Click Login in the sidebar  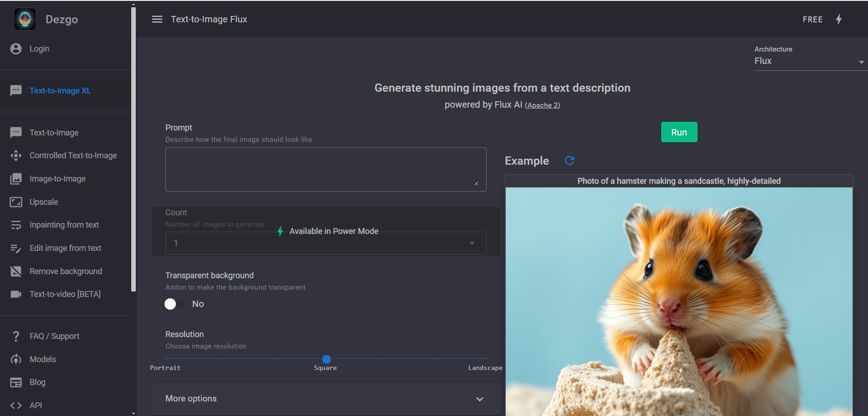coord(39,49)
